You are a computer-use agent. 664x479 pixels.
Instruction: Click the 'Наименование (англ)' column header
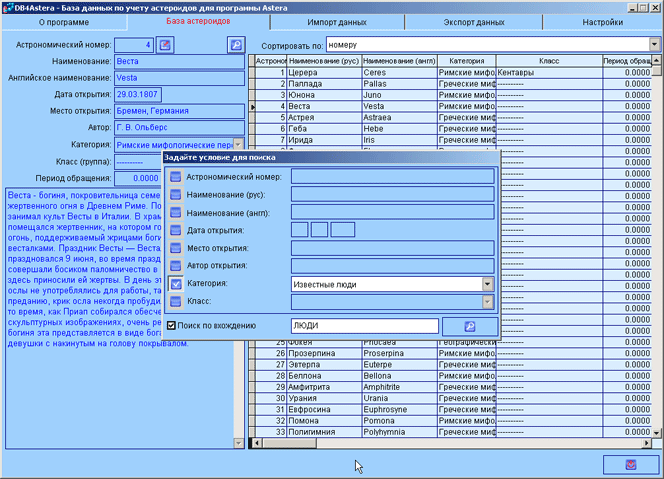pos(399,62)
